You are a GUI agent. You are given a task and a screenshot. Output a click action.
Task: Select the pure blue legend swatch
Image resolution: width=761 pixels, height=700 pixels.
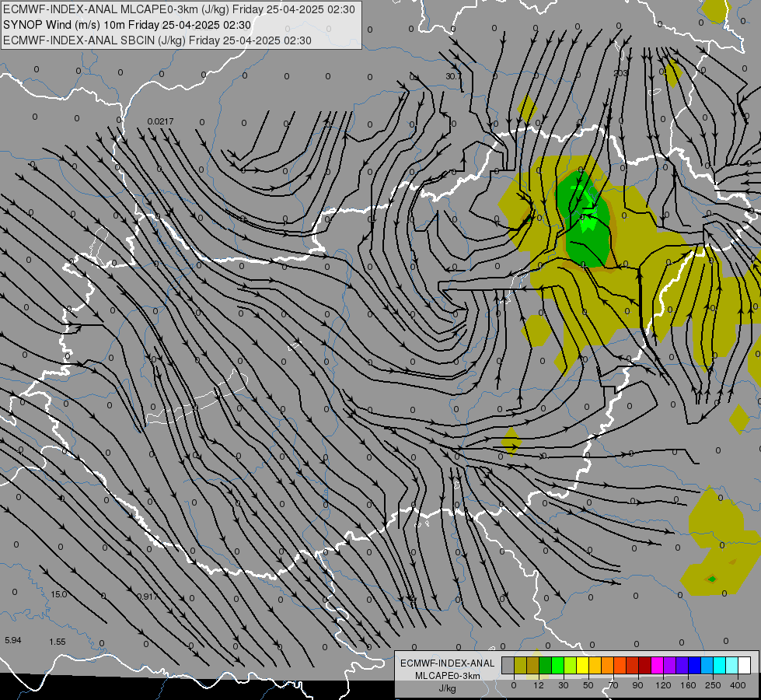695,665
